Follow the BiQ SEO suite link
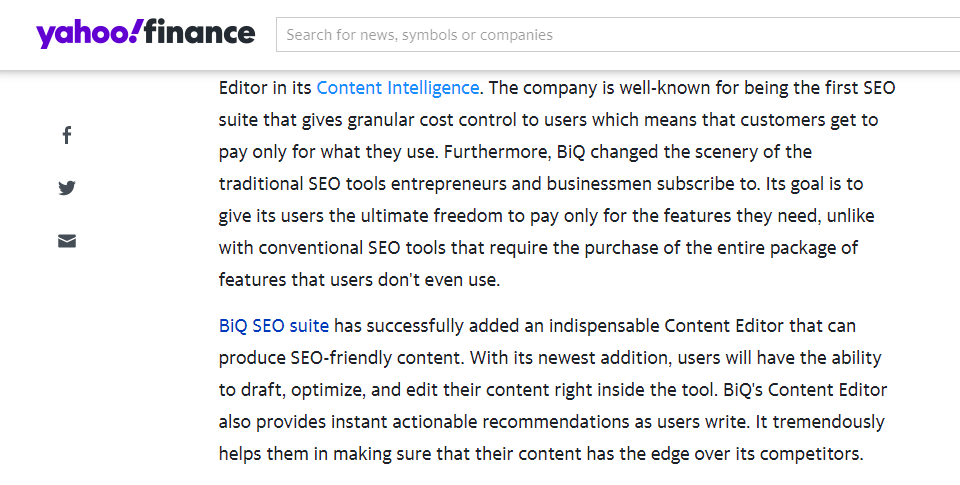 point(274,325)
